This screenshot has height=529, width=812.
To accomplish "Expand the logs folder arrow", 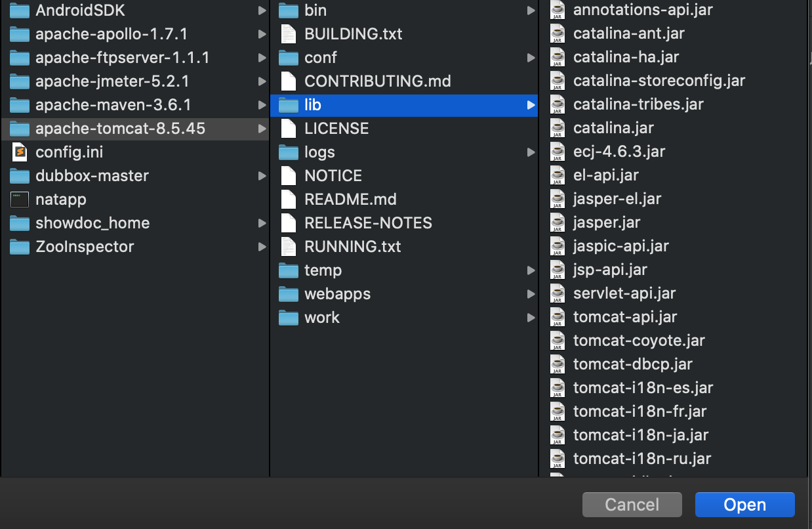I will [x=531, y=152].
